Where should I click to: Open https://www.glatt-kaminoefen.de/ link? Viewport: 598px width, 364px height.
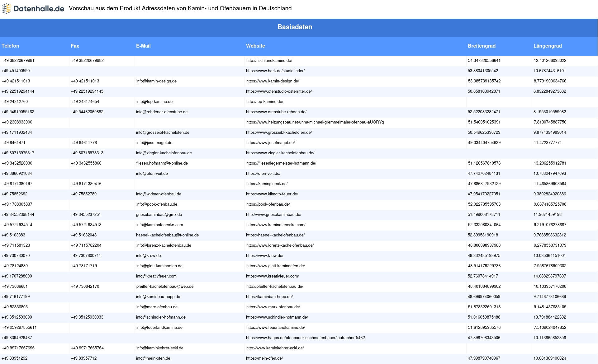coord(275,266)
